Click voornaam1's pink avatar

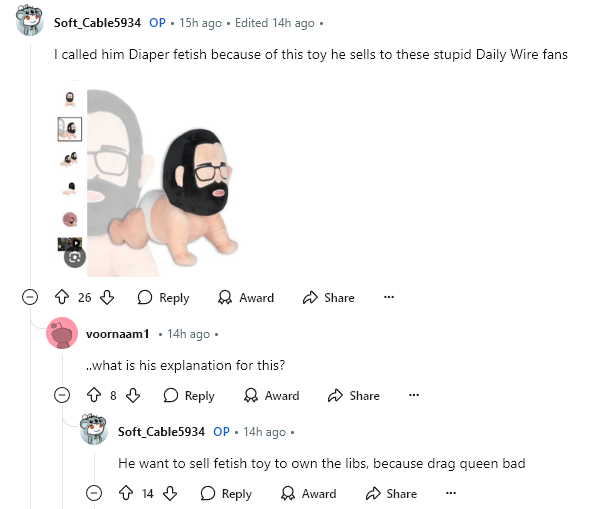pyautogui.click(x=62, y=333)
